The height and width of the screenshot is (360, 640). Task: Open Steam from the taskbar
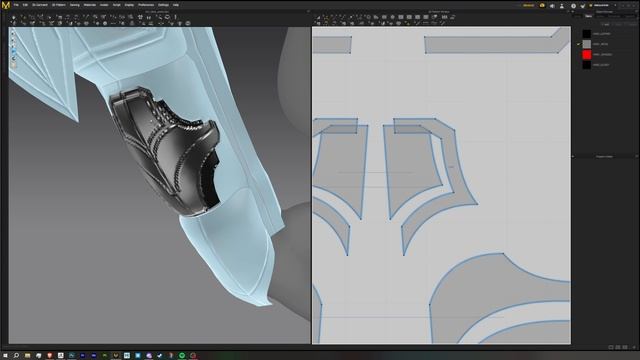[x=160, y=356]
